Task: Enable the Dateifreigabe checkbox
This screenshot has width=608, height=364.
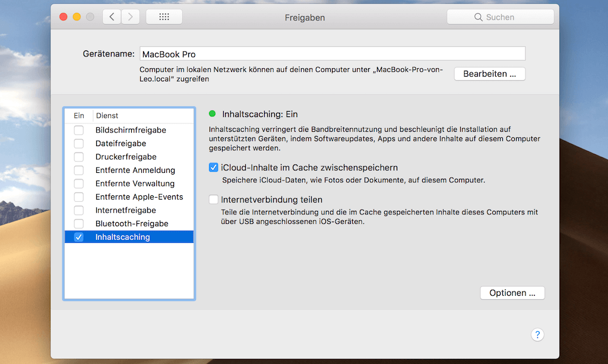Action: [79, 144]
